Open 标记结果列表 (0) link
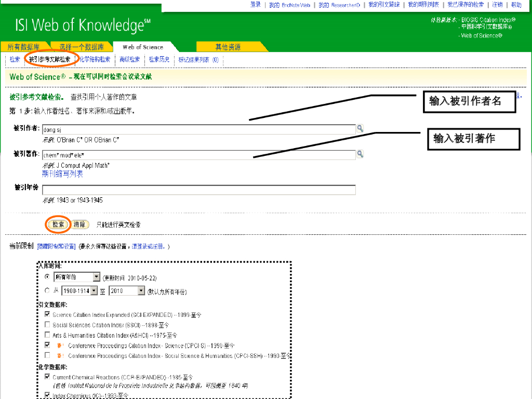Viewport: 532px width, 399px height. tap(198, 60)
